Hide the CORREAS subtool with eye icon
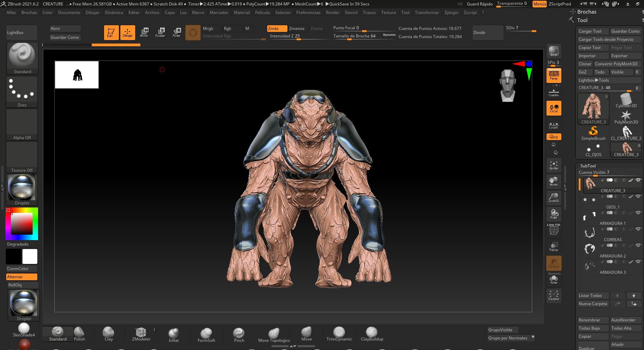The image size is (644, 350). click(x=638, y=229)
